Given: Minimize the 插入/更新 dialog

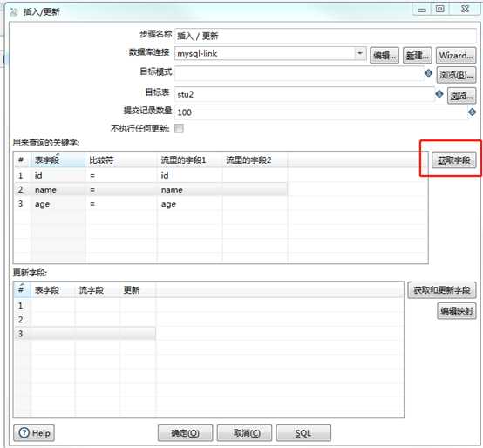Looking at the screenshot, I should pos(422,10).
